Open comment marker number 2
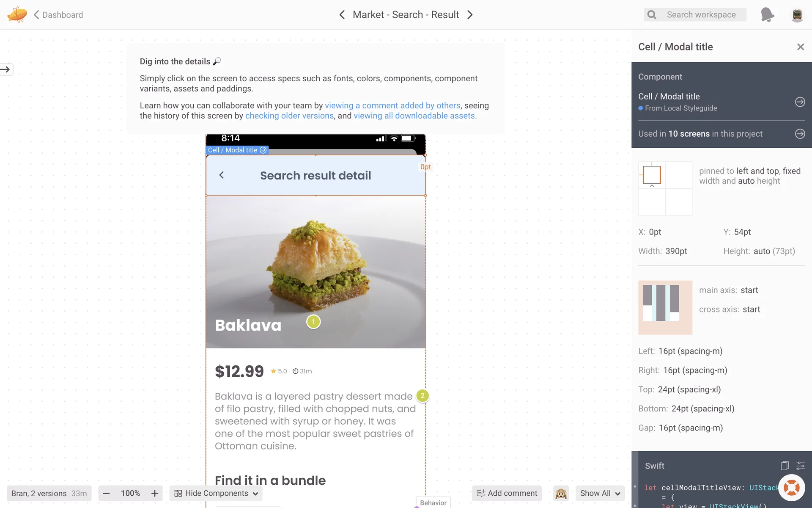 coord(422,396)
